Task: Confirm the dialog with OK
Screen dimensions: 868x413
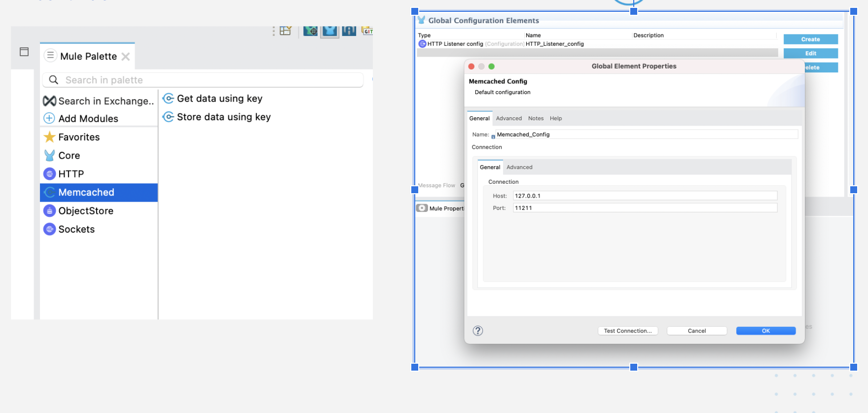Action: (766, 331)
